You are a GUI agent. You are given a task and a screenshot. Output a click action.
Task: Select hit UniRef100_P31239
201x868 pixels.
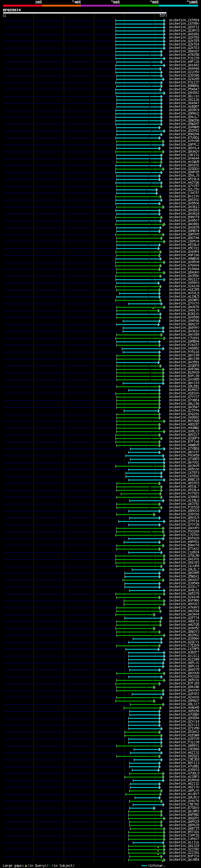tap(184, 58)
